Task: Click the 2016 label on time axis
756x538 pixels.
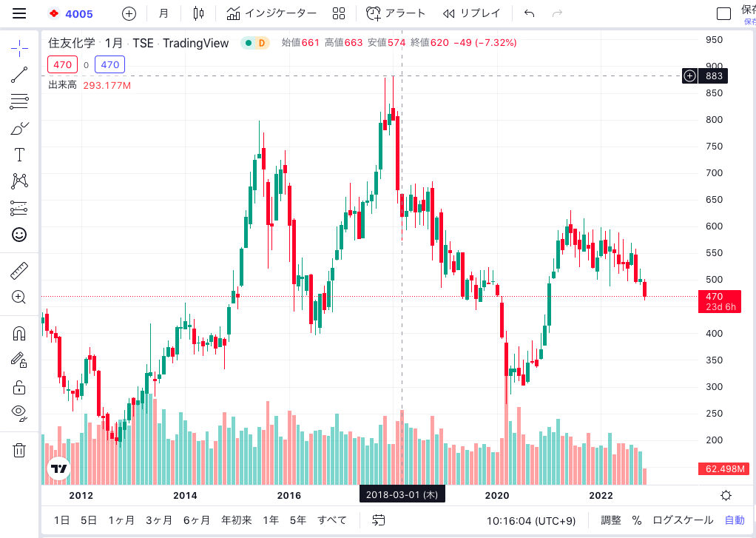Action: pos(288,495)
